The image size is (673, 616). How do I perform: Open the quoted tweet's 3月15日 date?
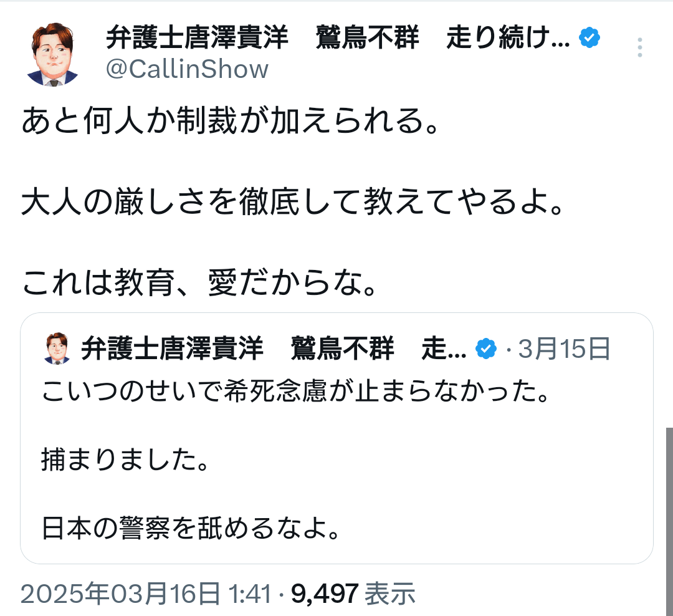pos(564,349)
